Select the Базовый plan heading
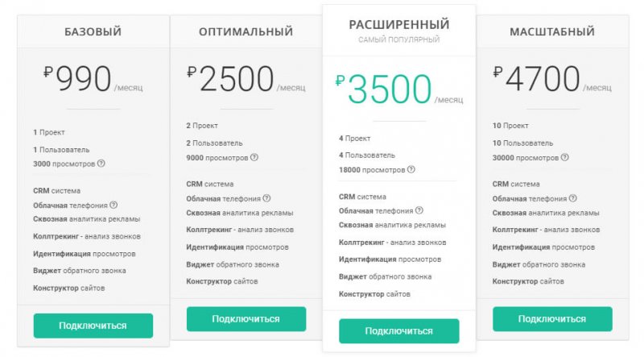The image size is (644, 357). point(93,32)
